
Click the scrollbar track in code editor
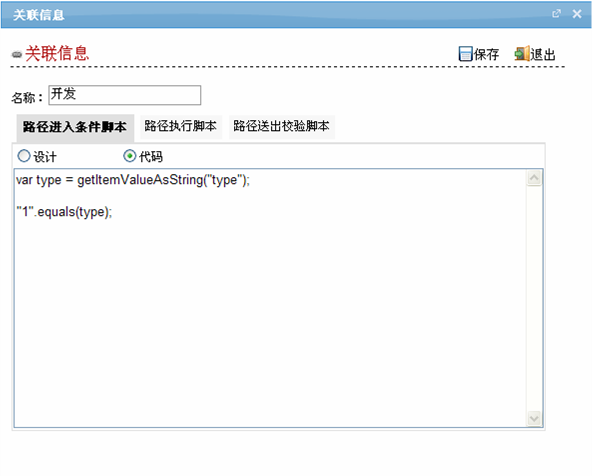point(534,298)
